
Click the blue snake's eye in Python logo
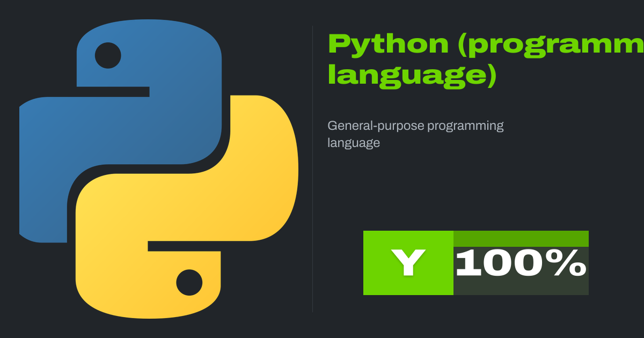click(108, 55)
